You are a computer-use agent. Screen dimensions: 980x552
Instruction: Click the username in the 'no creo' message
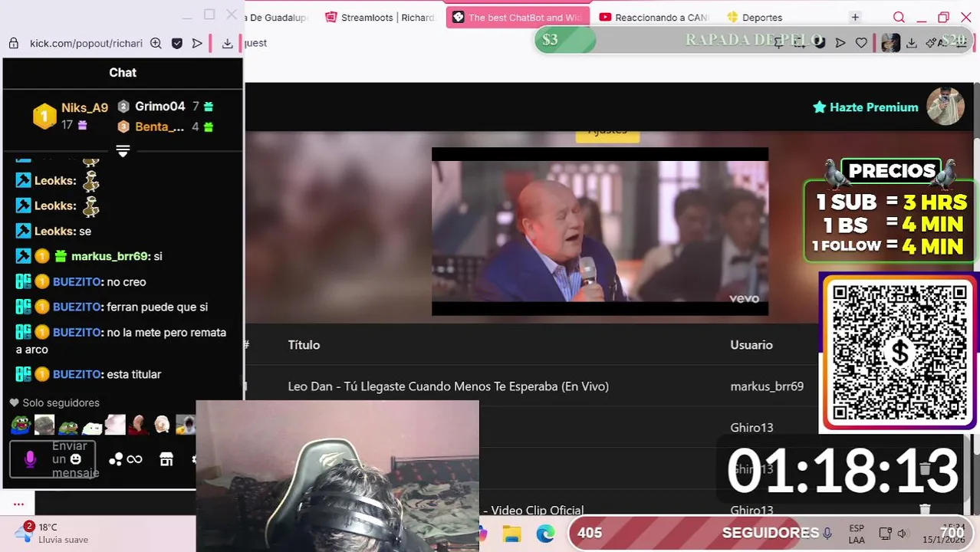pos(77,281)
